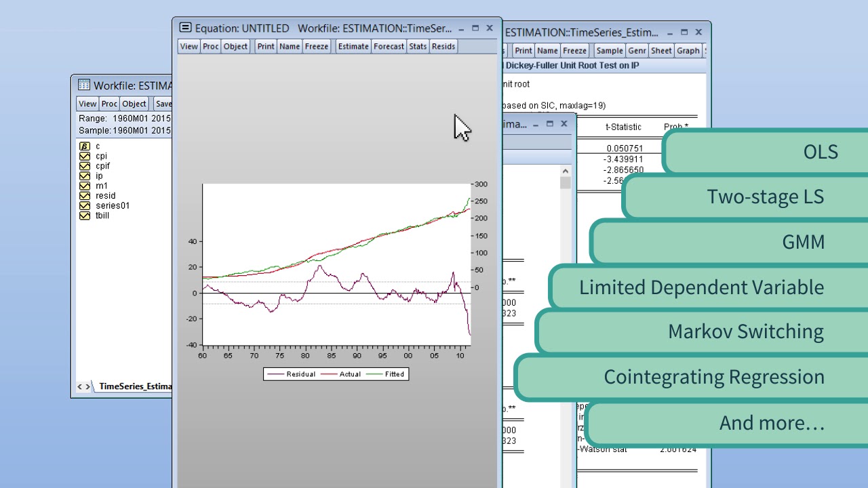This screenshot has width=868, height=488.
Task: Select the resid series icon
Action: tap(85, 196)
